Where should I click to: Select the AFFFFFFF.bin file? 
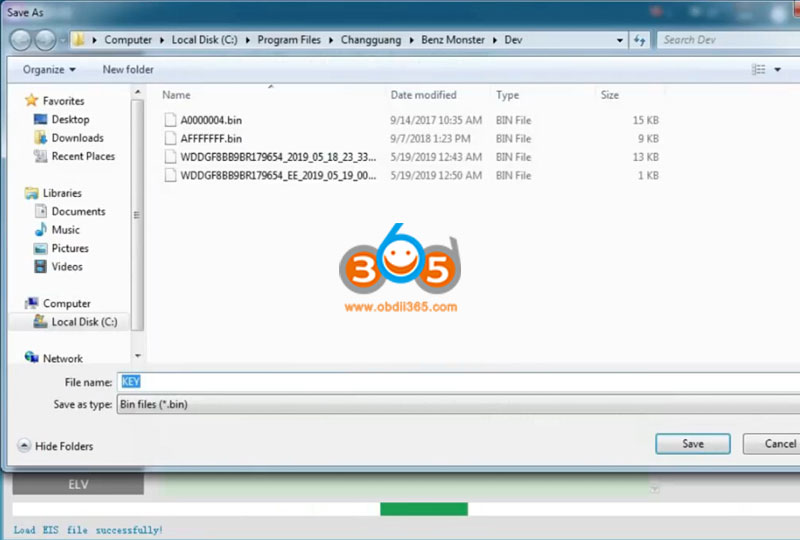tap(210, 139)
